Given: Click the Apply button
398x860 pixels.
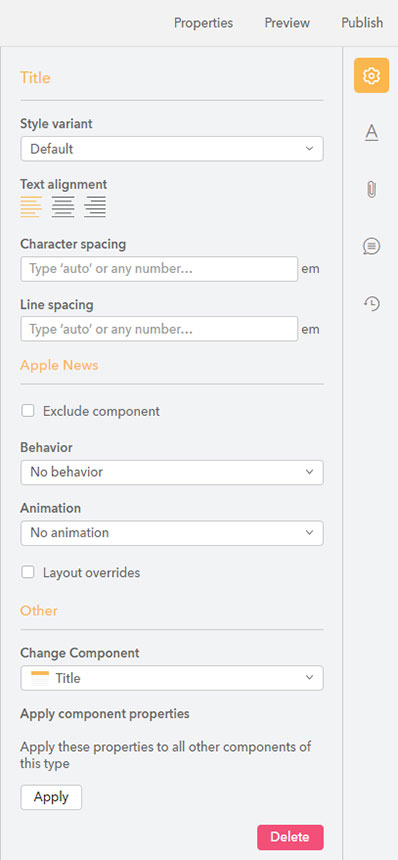Looking at the screenshot, I should click(51, 797).
